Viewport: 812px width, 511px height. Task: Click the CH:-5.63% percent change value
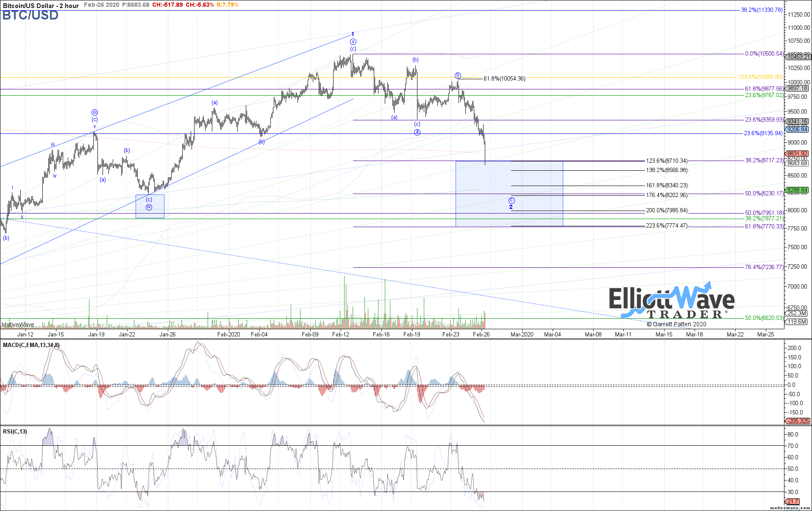(200, 5)
